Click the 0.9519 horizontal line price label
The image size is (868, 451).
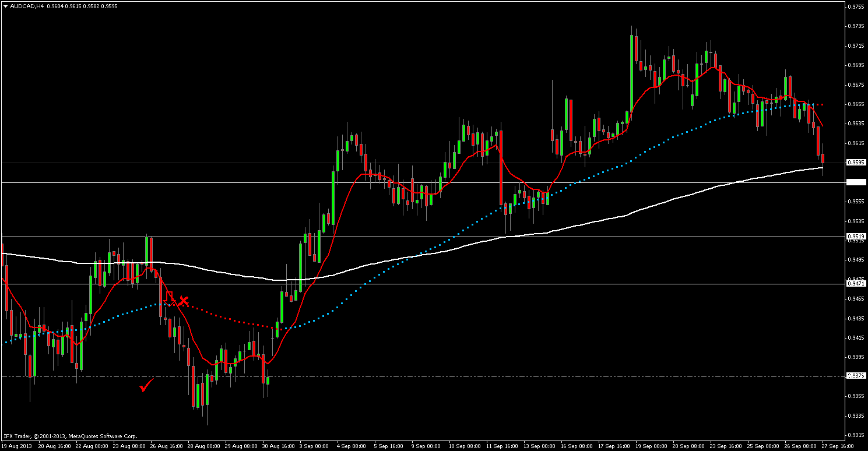pyautogui.click(x=855, y=237)
